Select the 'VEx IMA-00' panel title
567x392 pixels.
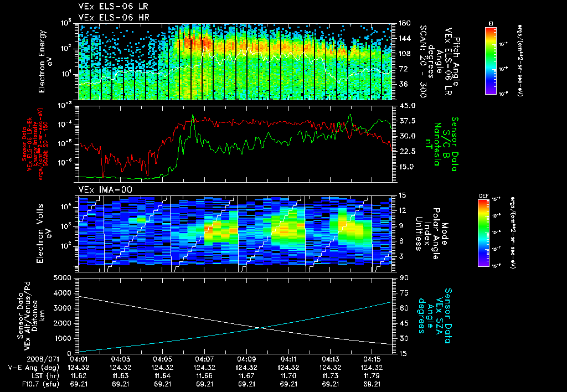tap(105, 189)
